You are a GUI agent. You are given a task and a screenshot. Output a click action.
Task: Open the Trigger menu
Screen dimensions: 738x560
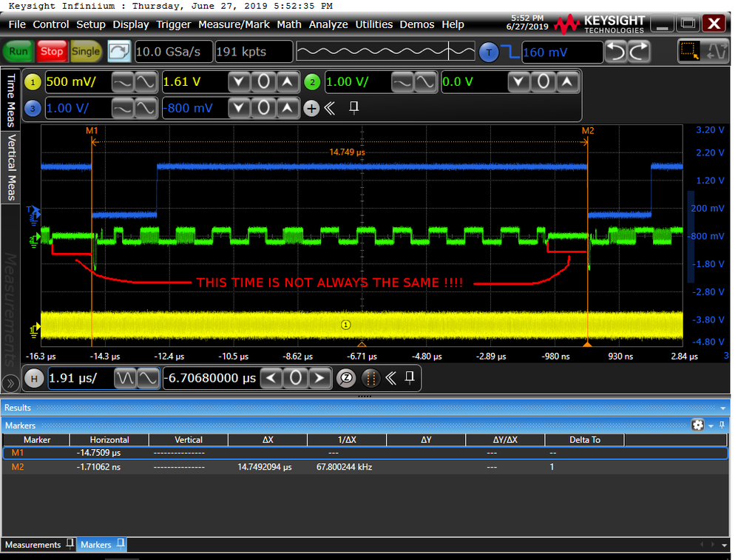click(x=174, y=24)
